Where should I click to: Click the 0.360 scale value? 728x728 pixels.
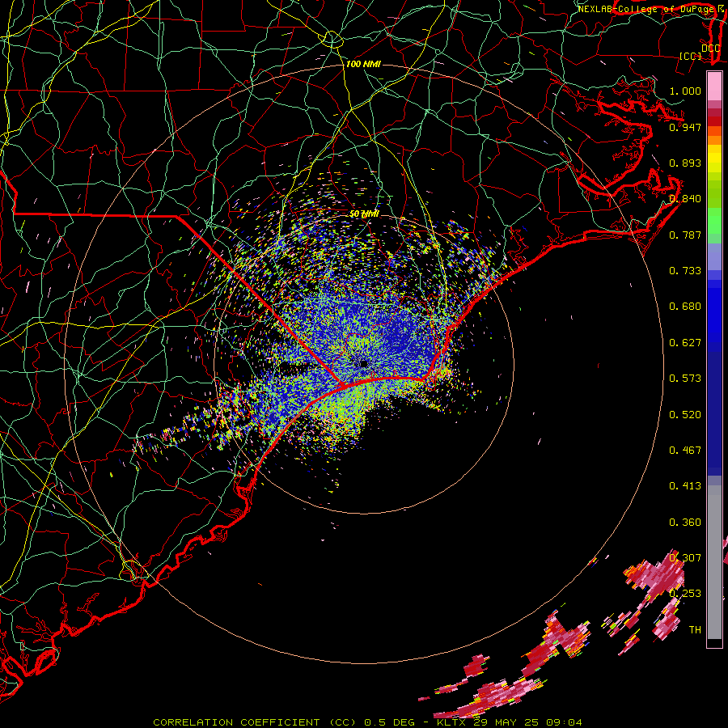(685, 523)
